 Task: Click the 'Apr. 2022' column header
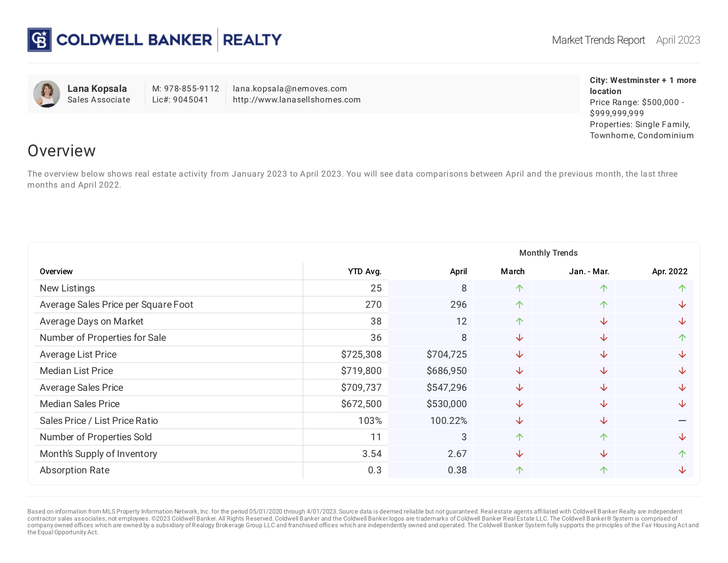pos(670,272)
